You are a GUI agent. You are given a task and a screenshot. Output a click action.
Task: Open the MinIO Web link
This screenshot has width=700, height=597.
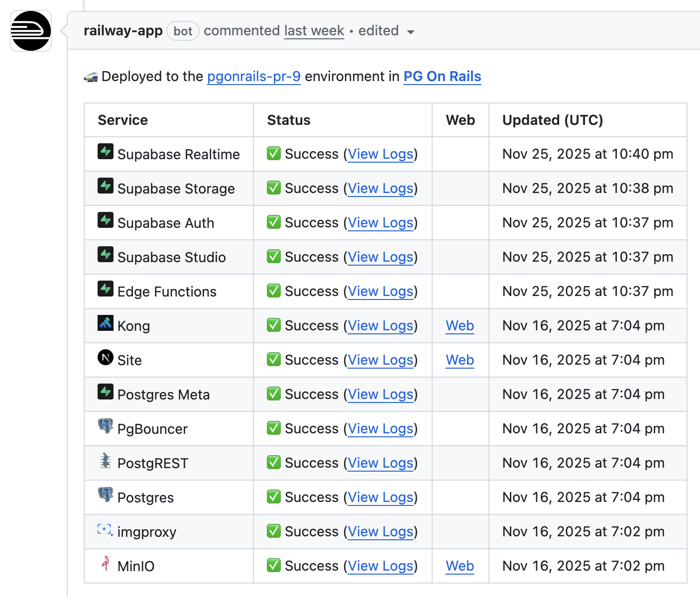pyautogui.click(x=460, y=566)
